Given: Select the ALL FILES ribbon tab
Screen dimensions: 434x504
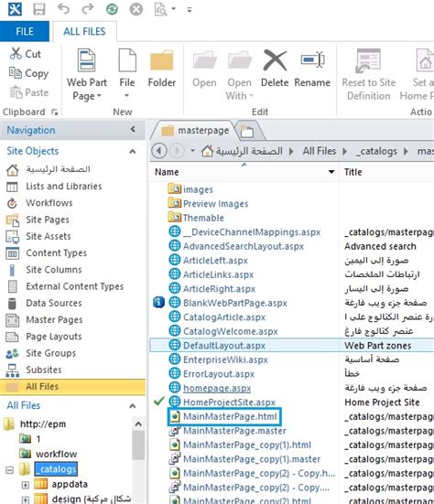Looking at the screenshot, I should (84, 31).
